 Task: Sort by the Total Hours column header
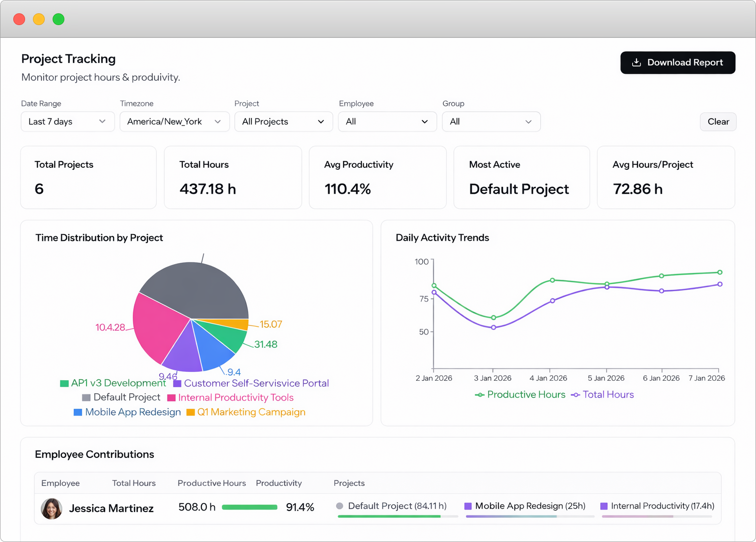pyautogui.click(x=134, y=483)
